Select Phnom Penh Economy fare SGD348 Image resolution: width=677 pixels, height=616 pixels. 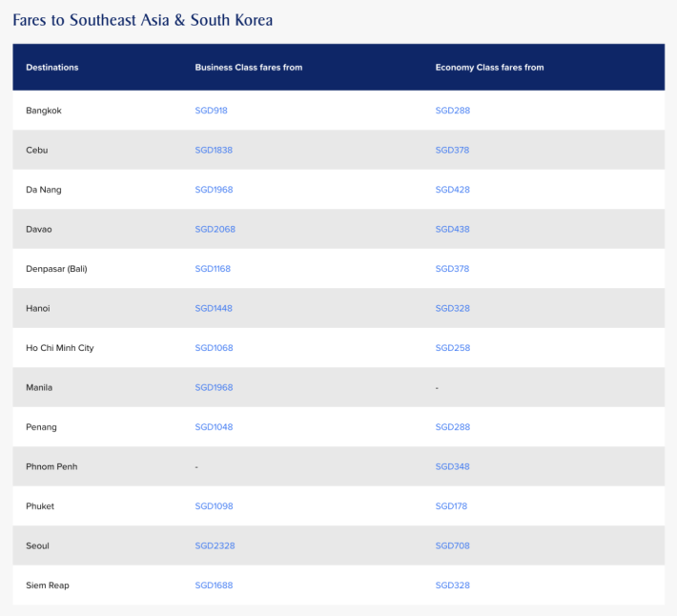[x=452, y=467]
